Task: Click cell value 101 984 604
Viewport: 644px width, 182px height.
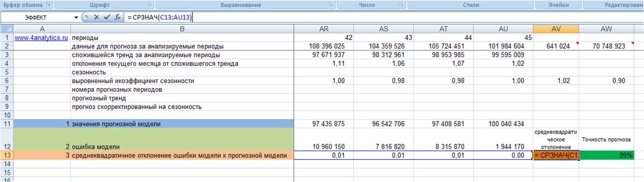Action: [x=503, y=46]
